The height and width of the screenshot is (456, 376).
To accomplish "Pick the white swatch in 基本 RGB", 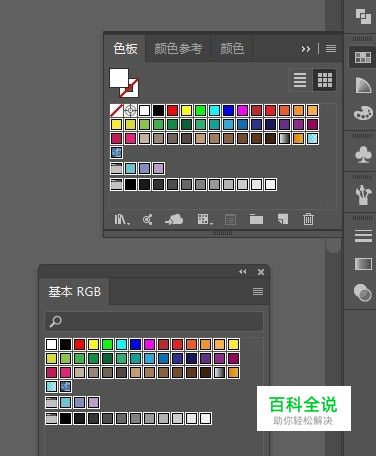I will (x=51, y=344).
